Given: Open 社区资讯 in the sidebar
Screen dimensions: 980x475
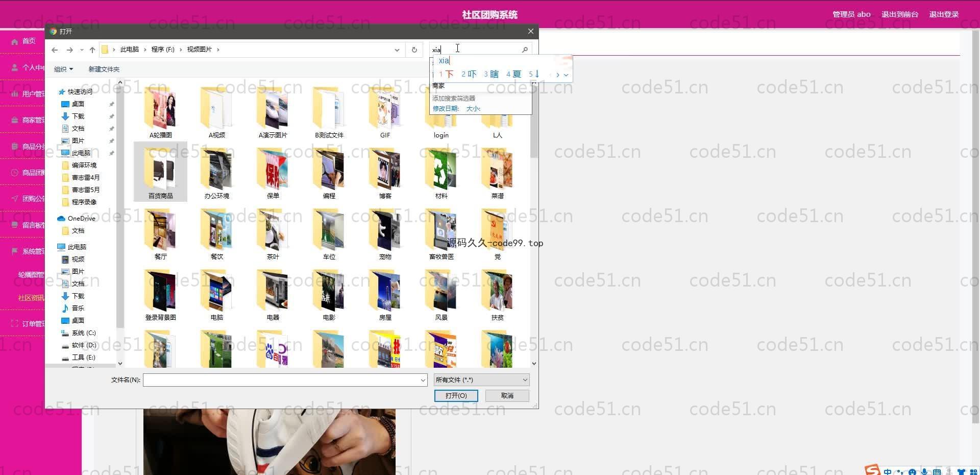Looking at the screenshot, I should pos(31,298).
